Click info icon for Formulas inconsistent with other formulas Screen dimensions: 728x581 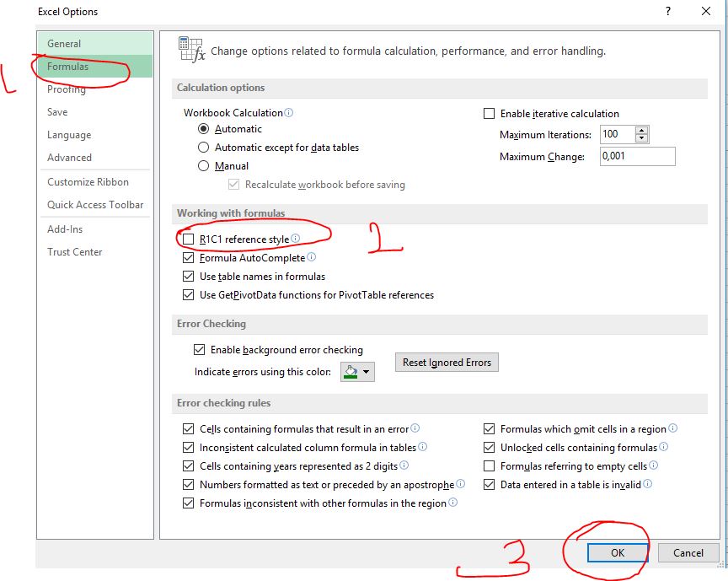click(x=452, y=503)
